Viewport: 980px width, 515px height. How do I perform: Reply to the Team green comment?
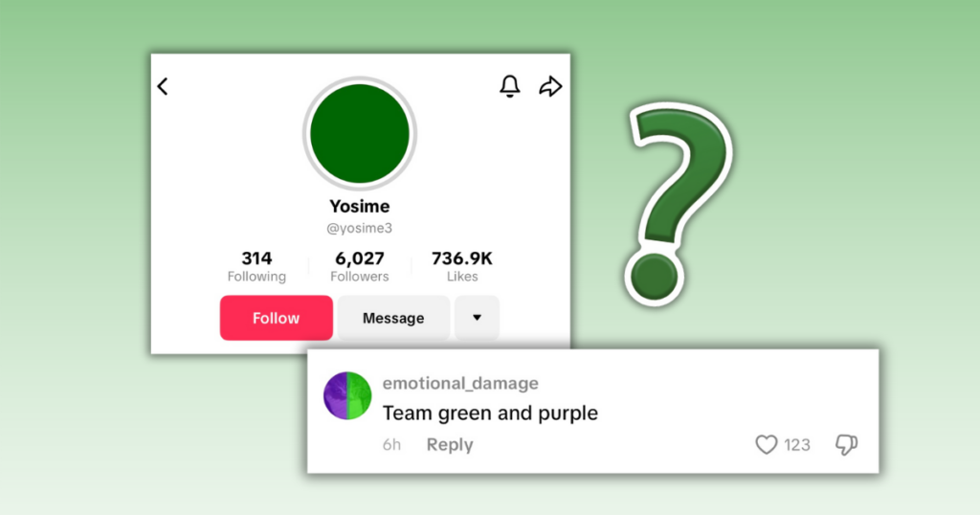coord(450,444)
